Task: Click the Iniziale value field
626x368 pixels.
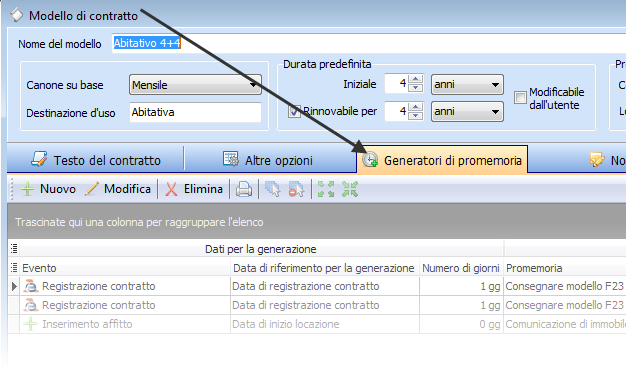Action: point(396,84)
